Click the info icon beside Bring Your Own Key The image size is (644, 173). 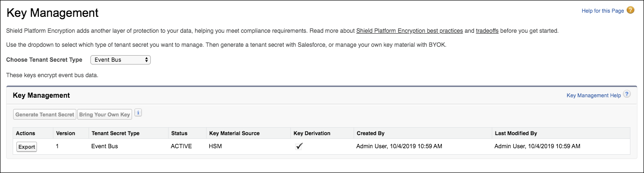pos(138,113)
